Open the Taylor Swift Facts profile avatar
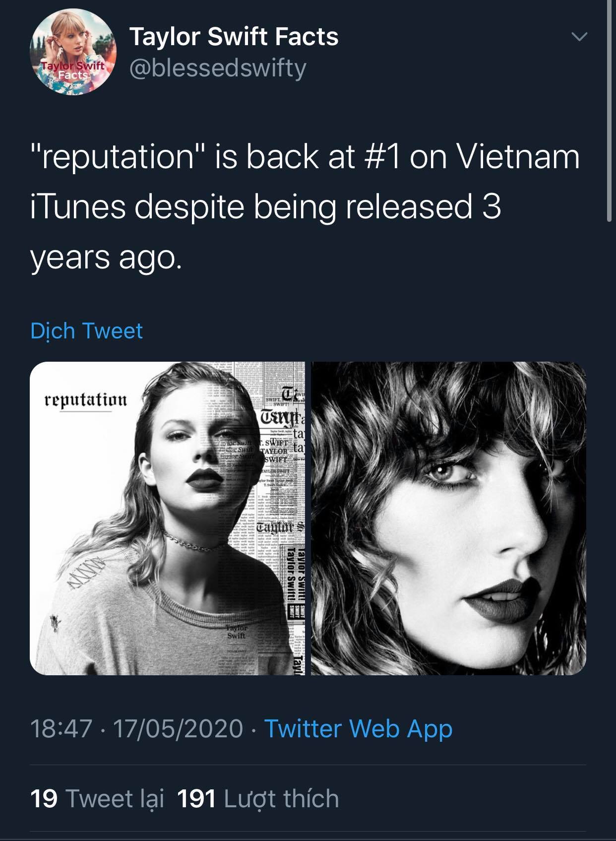The image size is (616, 841). [x=74, y=52]
